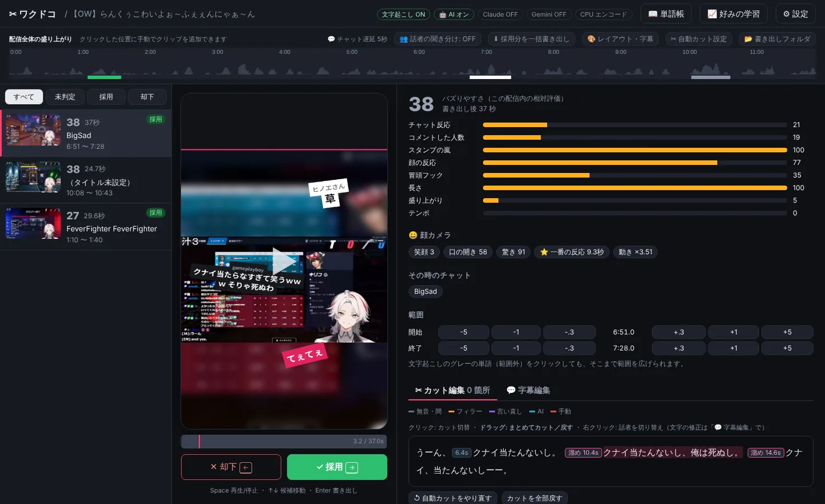Select the FeverFighter clip entry
Screen dimensions: 825x504
pos(86,226)
